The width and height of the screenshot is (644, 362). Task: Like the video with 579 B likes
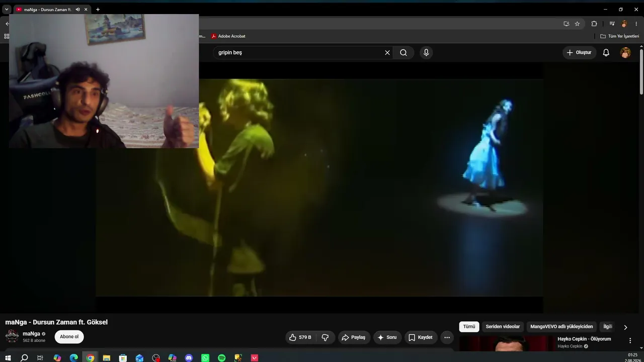300,337
